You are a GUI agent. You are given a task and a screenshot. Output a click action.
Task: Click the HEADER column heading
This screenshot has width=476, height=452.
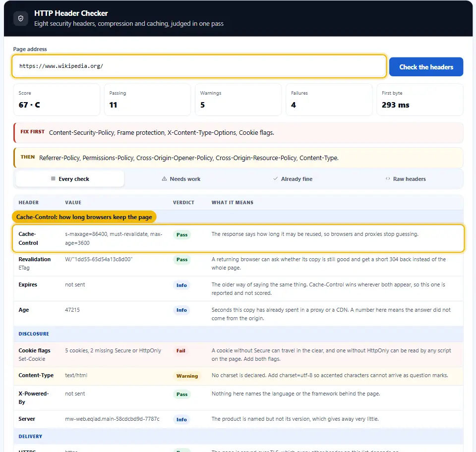[29, 202]
